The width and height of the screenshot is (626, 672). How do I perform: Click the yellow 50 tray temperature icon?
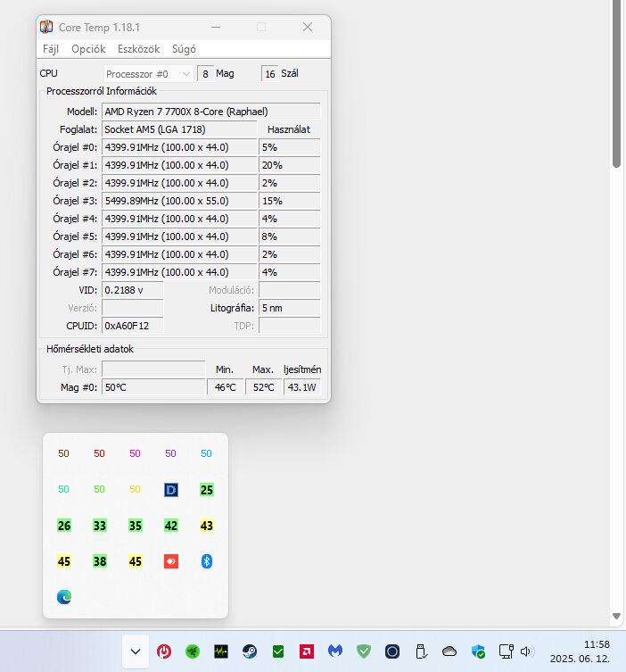pos(135,489)
